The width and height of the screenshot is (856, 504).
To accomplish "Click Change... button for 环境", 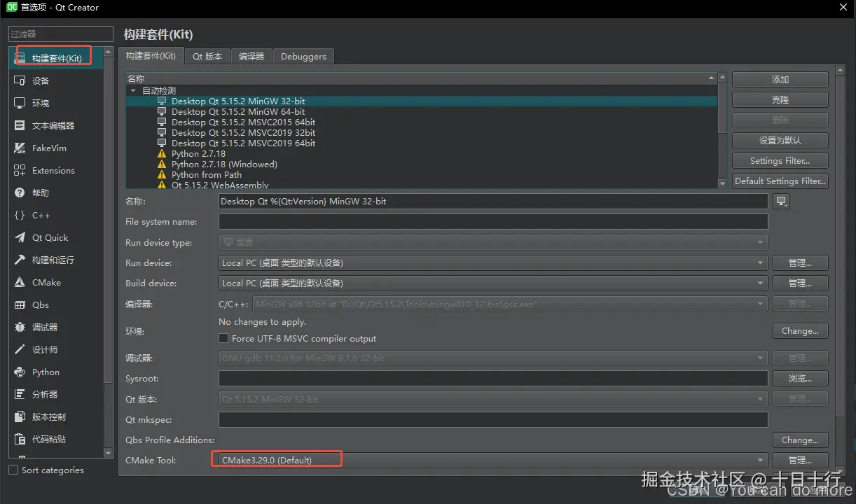I will 801,331.
